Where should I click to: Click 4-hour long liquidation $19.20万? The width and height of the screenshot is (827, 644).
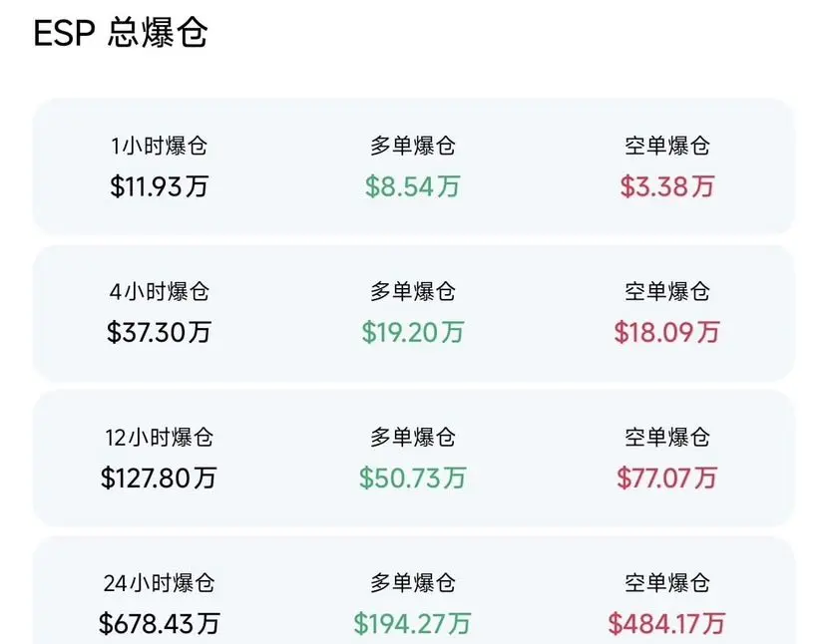tap(413, 332)
